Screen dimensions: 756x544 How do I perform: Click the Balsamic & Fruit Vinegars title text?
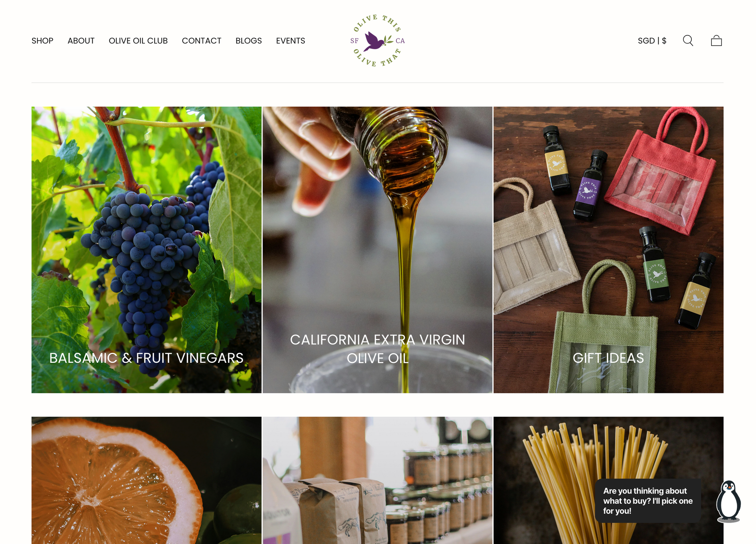tap(146, 358)
